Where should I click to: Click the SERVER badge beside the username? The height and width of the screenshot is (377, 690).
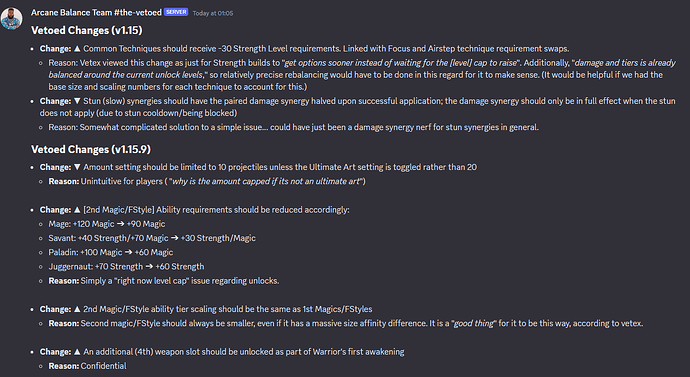pos(176,12)
